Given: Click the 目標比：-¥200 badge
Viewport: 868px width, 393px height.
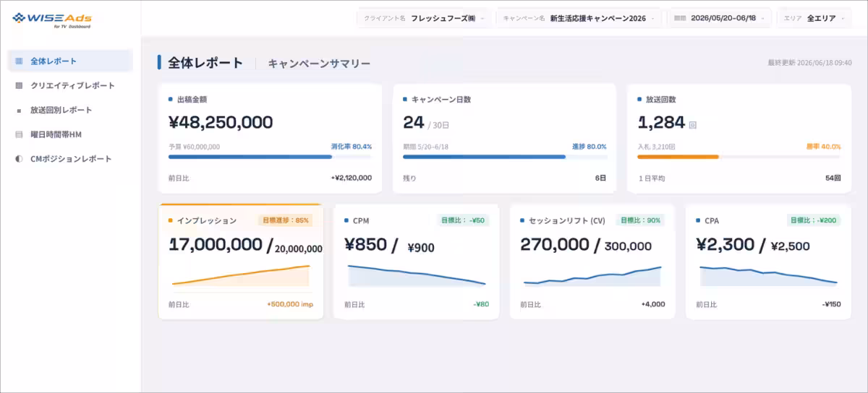Looking at the screenshot, I should tap(814, 220).
